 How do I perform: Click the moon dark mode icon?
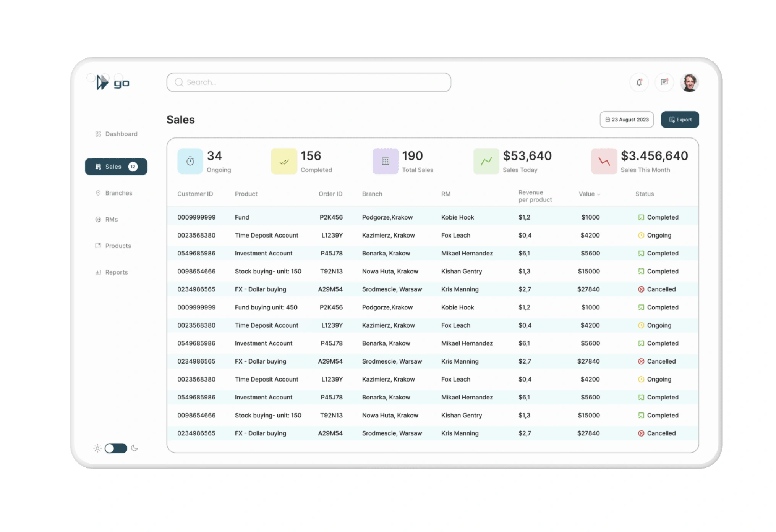click(x=134, y=448)
